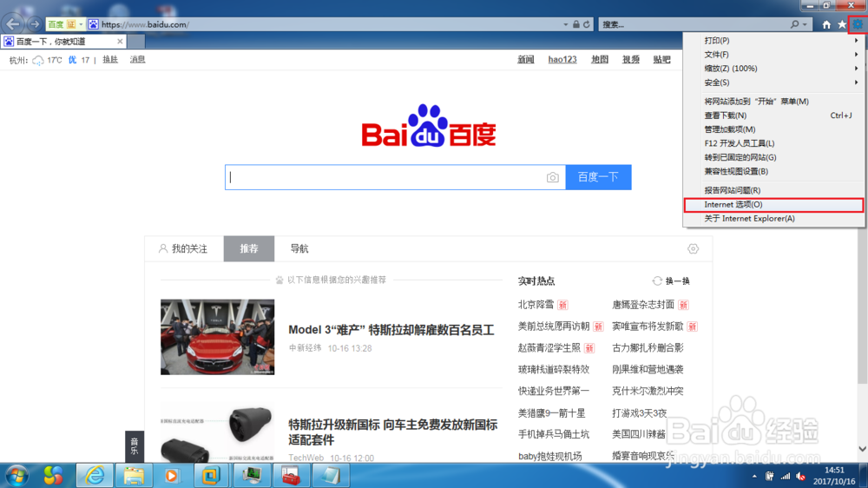The height and width of the screenshot is (488, 868).
Task: Select 查看下载(N) menu item
Action: tap(774, 115)
